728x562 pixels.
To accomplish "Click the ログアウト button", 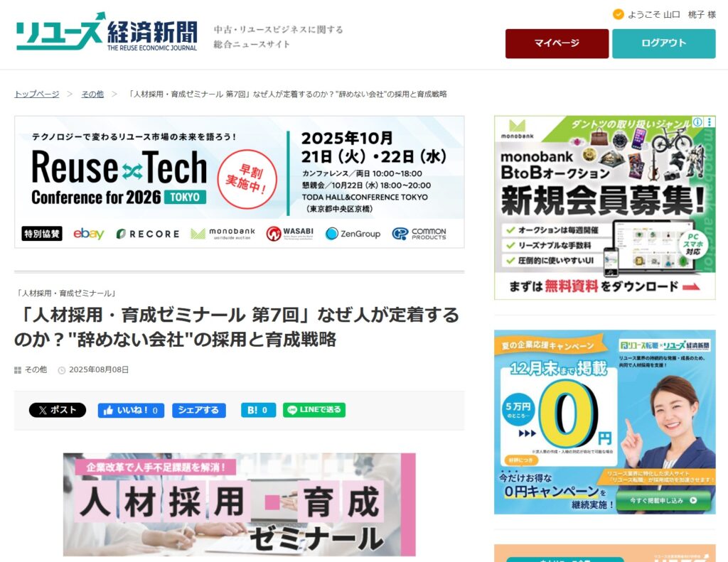I will click(x=663, y=43).
